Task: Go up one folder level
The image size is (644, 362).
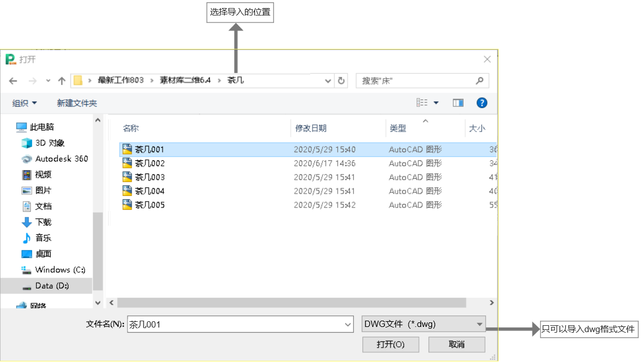Action: 61,81
